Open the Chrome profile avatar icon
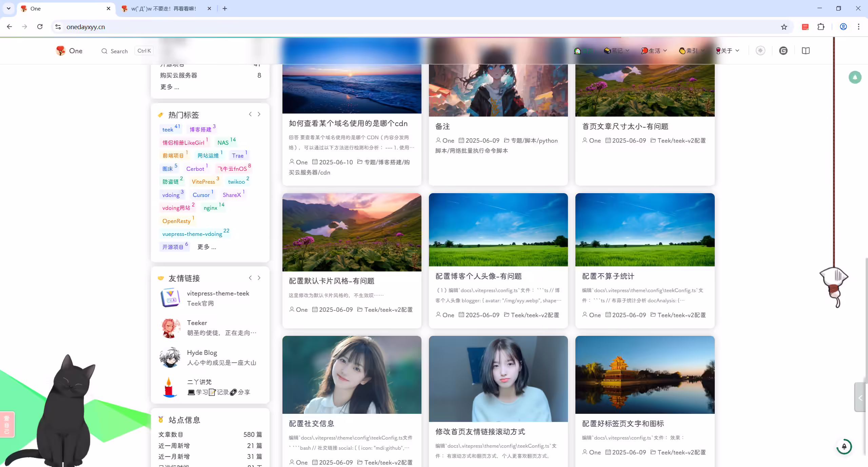The width and height of the screenshot is (868, 467). click(843, 27)
